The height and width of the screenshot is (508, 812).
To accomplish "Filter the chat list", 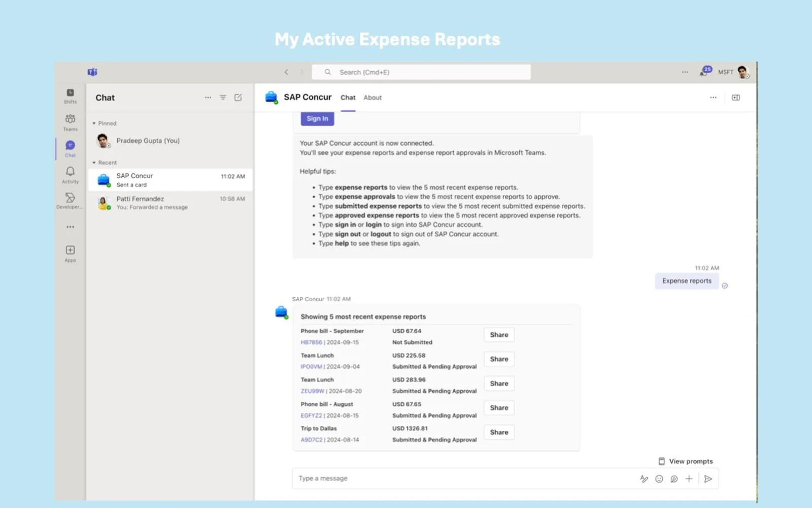I will [223, 98].
